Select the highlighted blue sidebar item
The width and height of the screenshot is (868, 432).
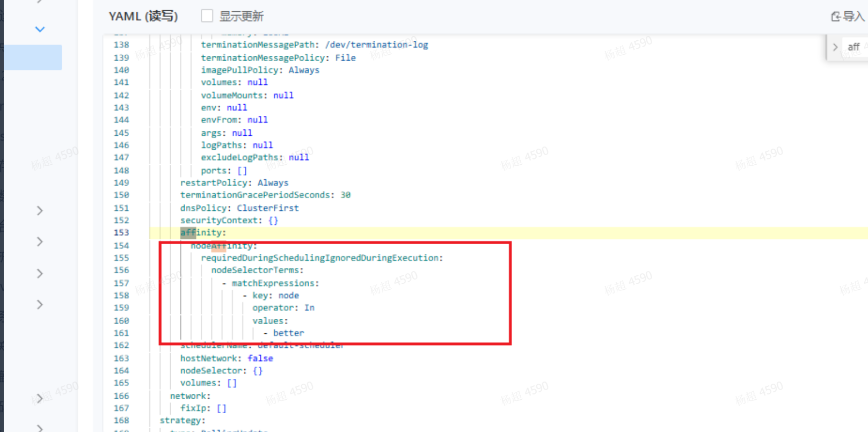tap(33, 57)
